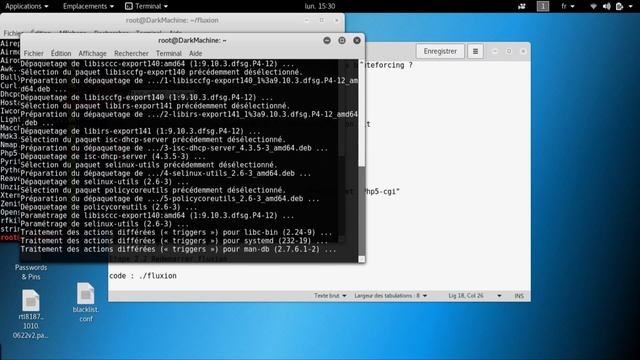Image resolution: width=640 pixels, height=360 pixels.
Task: Click 'Dépaquetage de isc-dhcp-server' line
Action: (x=113, y=157)
